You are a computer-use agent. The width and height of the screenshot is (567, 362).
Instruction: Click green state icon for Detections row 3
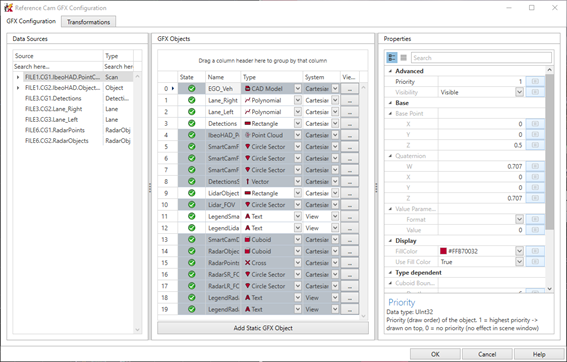click(x=192, y=123)
